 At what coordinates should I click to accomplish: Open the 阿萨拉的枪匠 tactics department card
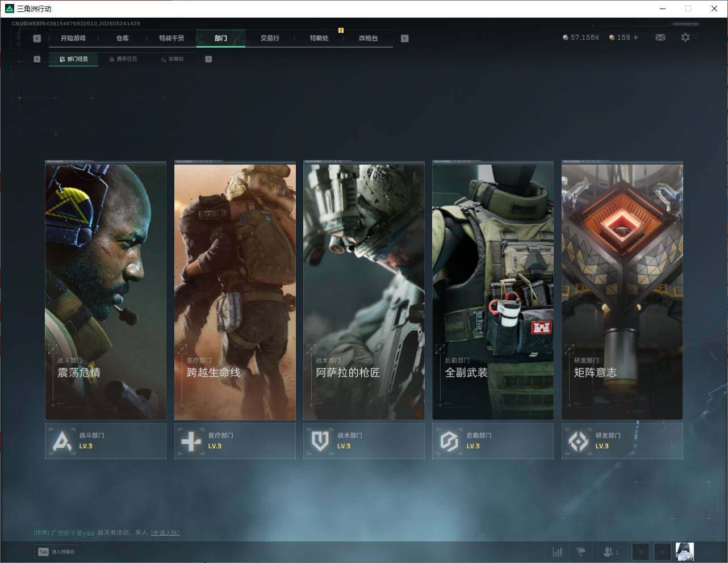[x=364, y=291]
